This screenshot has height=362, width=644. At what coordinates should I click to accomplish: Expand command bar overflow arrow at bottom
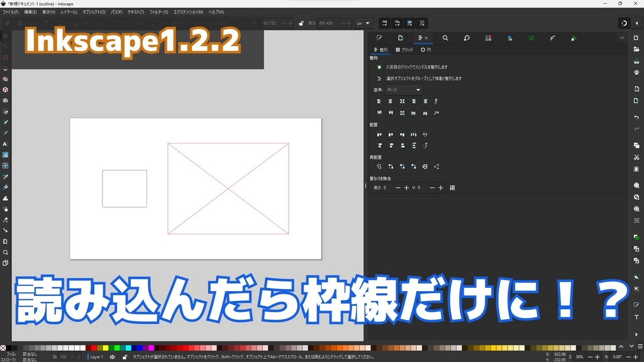click(636, 335)
